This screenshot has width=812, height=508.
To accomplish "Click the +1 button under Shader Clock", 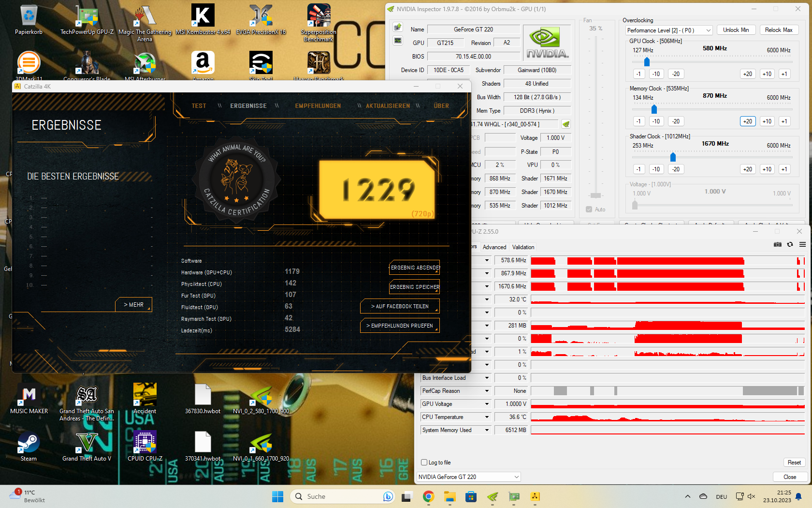I will 784,169.
